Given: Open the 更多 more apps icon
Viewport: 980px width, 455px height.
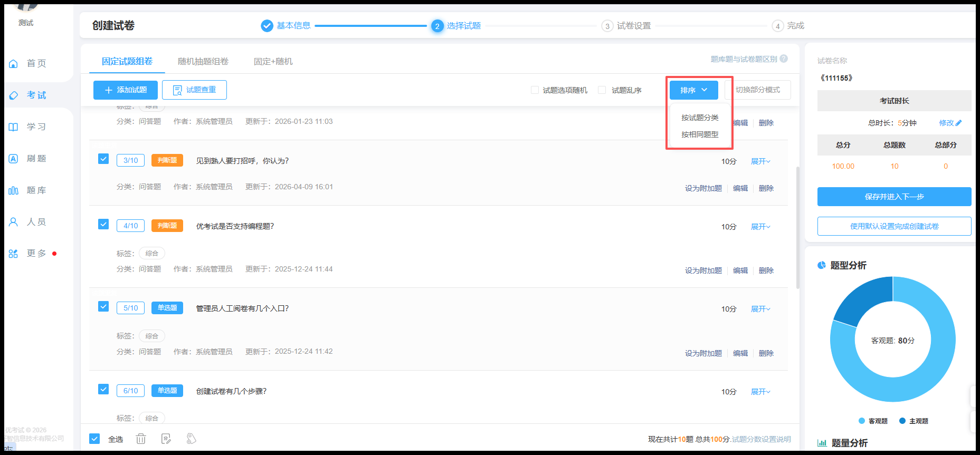Looking at the screenshot, I should (14, 254).
